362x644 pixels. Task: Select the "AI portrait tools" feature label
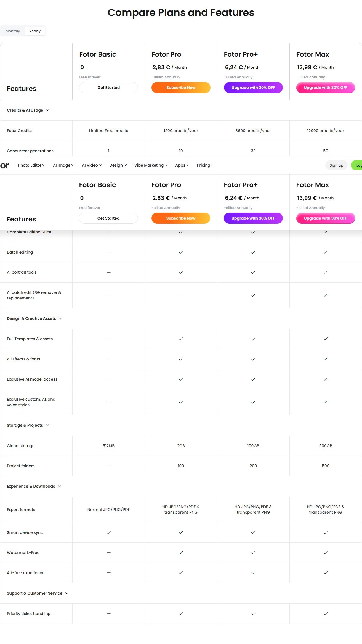point(22,272)
